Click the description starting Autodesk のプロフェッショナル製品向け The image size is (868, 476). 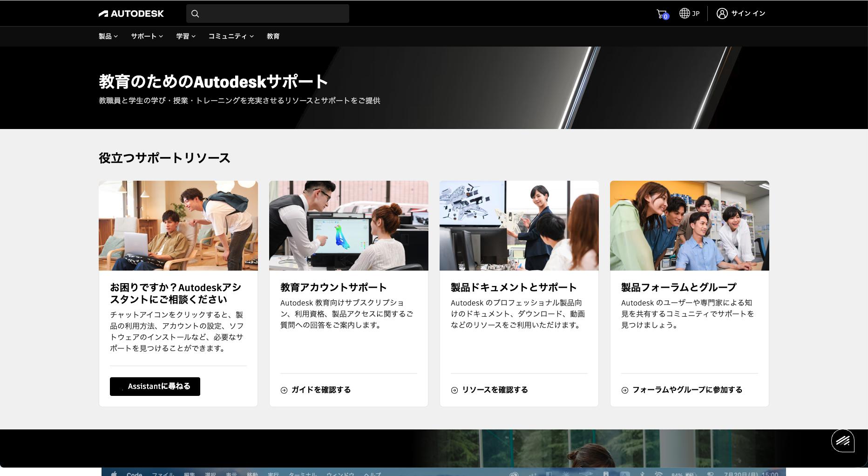[518, 314]
